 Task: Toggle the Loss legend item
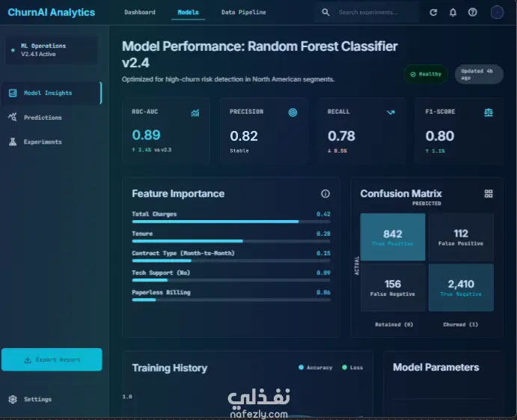tap(352, 368)
